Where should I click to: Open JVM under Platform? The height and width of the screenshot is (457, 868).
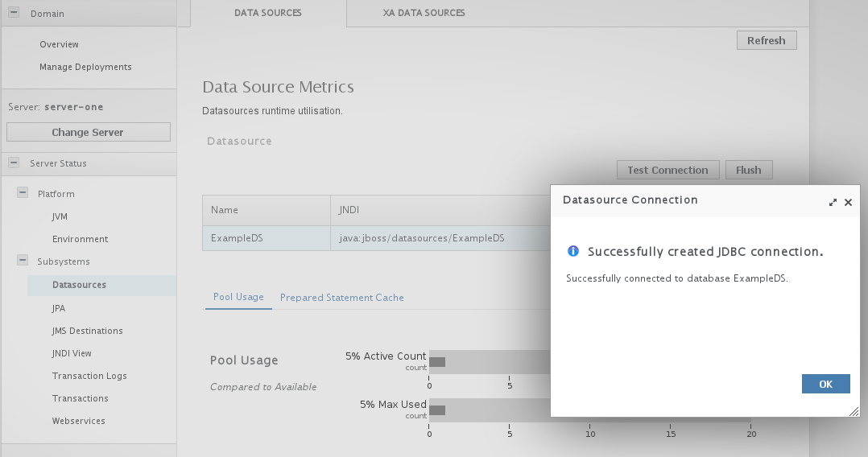60,216
